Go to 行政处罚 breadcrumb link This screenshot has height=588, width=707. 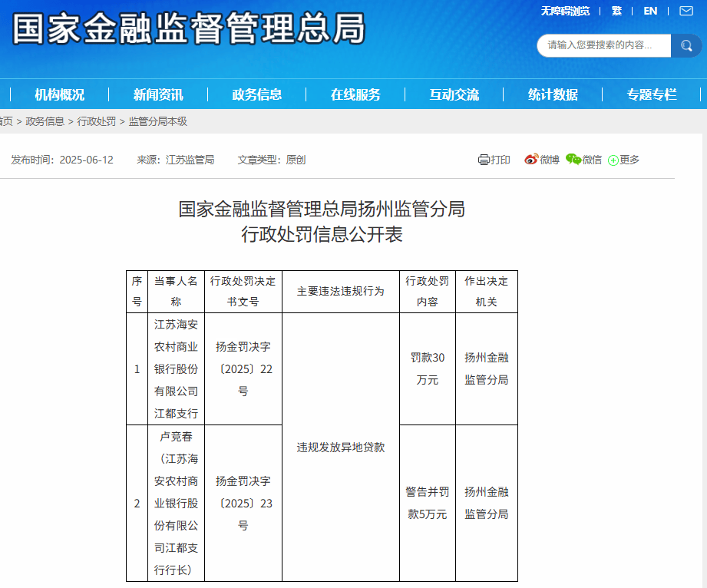point(97,121)
